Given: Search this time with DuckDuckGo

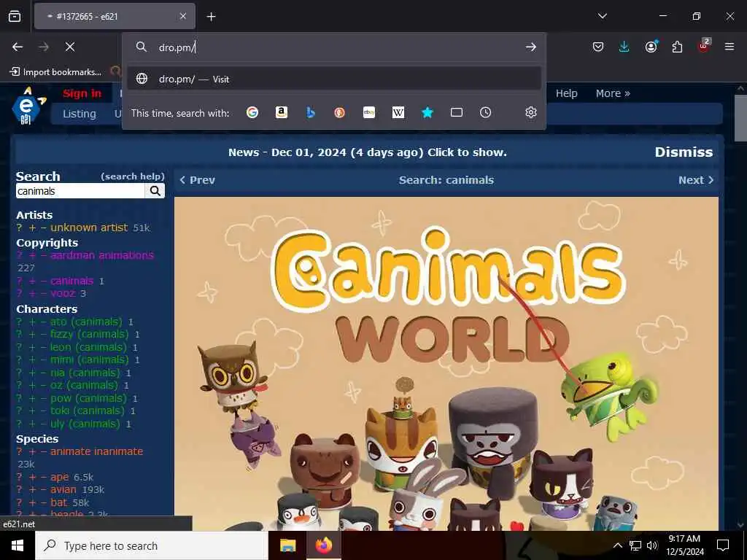Looking at the screenshot, I should 340,112.
